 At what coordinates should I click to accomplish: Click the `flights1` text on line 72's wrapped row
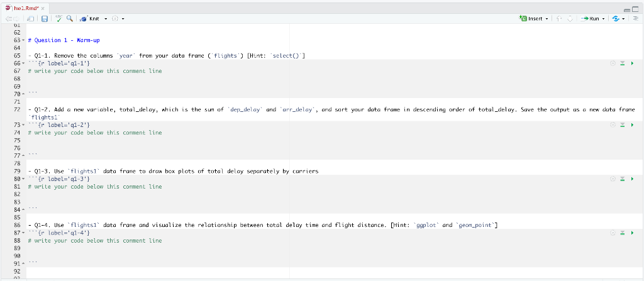pyautogui.click(x=44, y=118)
